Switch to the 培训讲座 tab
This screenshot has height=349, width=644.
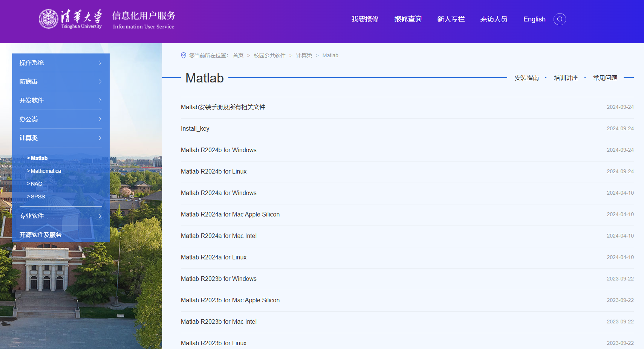[566, 78]
